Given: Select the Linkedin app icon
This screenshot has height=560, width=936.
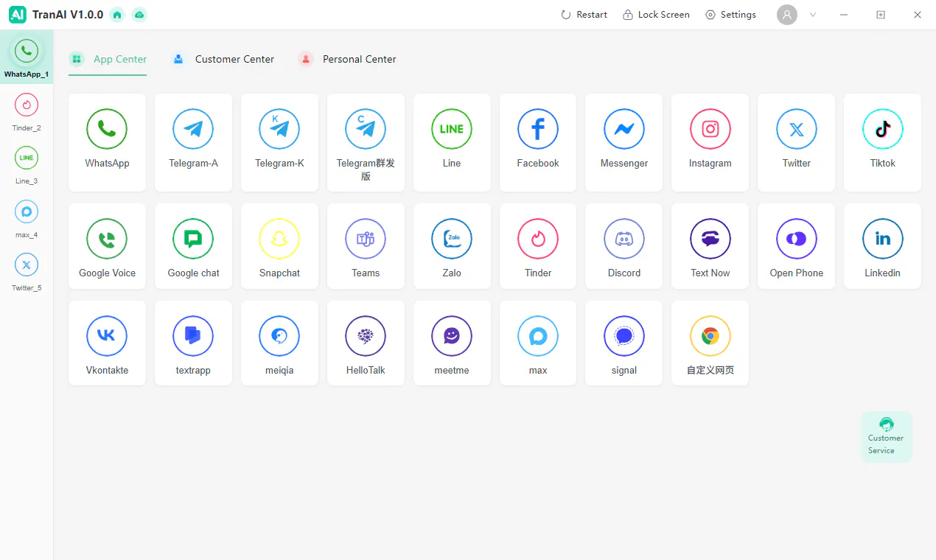Looking at the screenshot, I should tap(883, 239).
